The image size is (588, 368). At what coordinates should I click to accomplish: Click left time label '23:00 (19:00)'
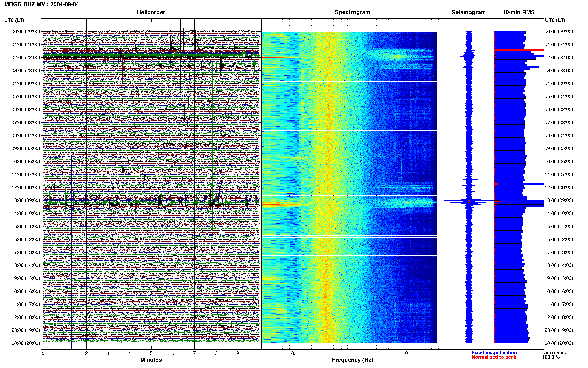[26, 330]
